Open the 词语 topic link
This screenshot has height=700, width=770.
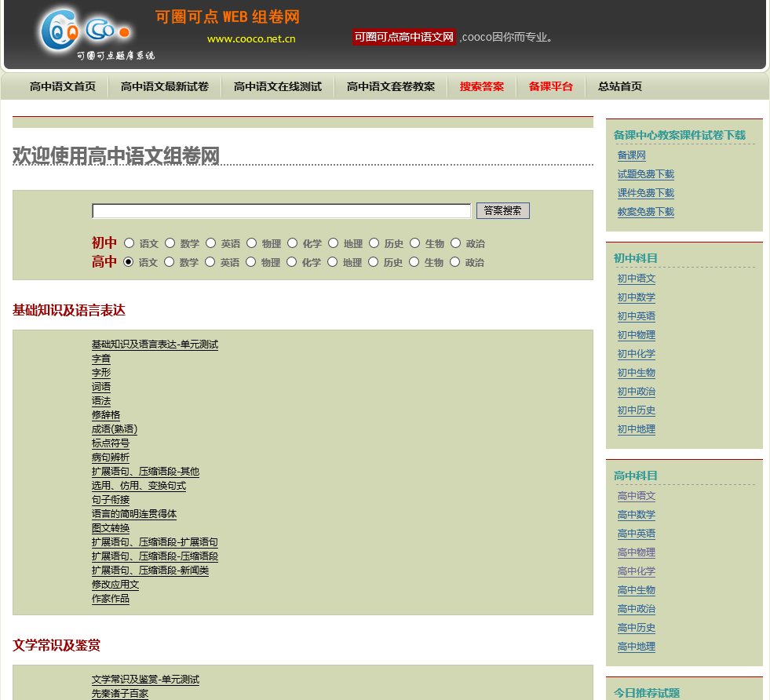[x=101, y=387]
